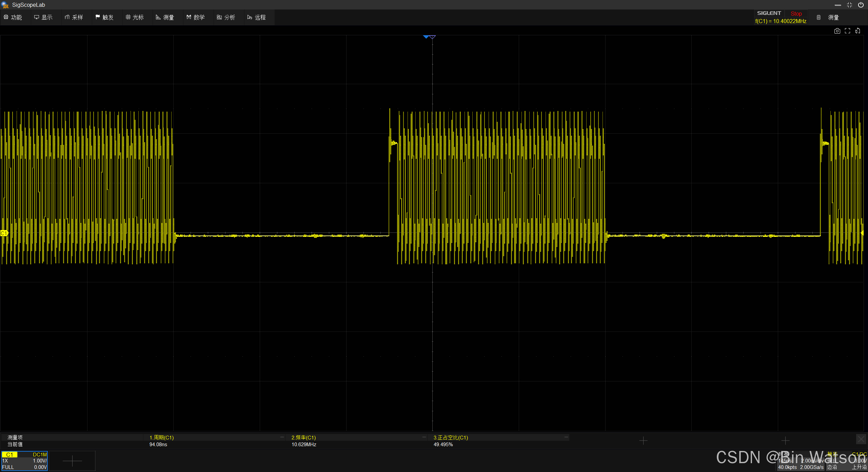
Task: Click the DC1M coupling label
Action: point(40,455)
